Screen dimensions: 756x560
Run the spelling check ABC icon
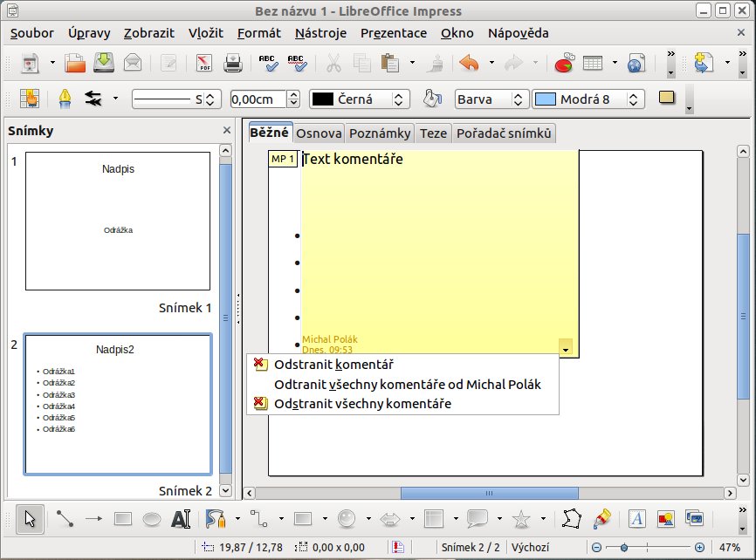tap(268, 63)
